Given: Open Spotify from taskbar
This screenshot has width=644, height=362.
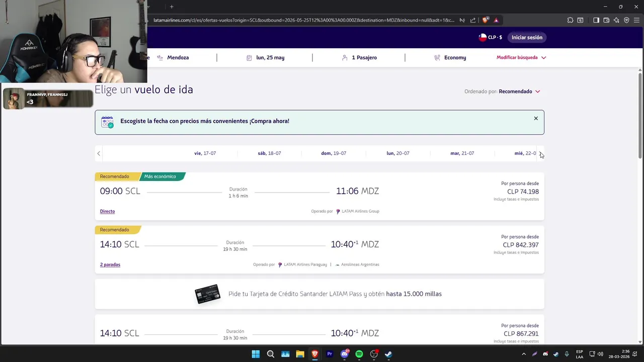Looking at the screenshot, I should tap(359, 354).
